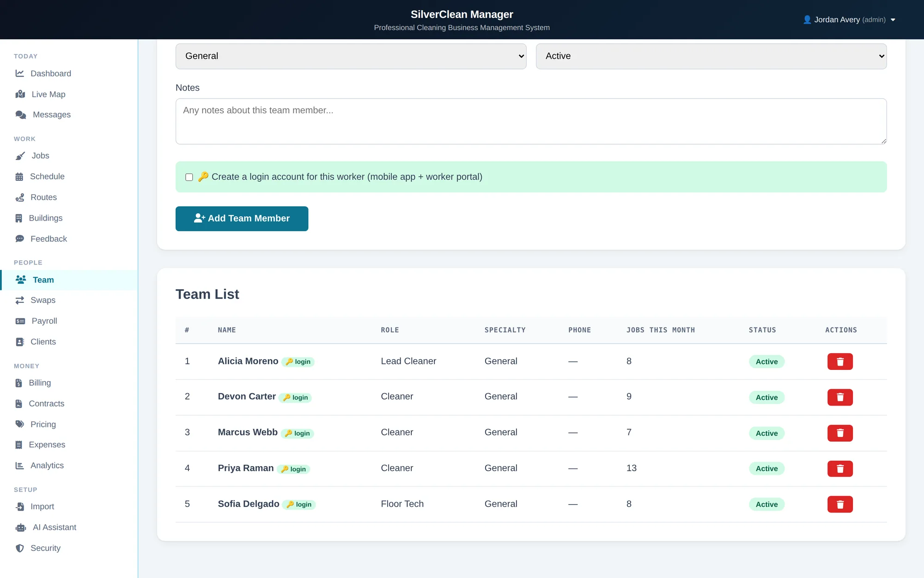Click the Messages chat bubbles icon
The width and height of the screenshot is (924, 578).
[x=21, y=115]
